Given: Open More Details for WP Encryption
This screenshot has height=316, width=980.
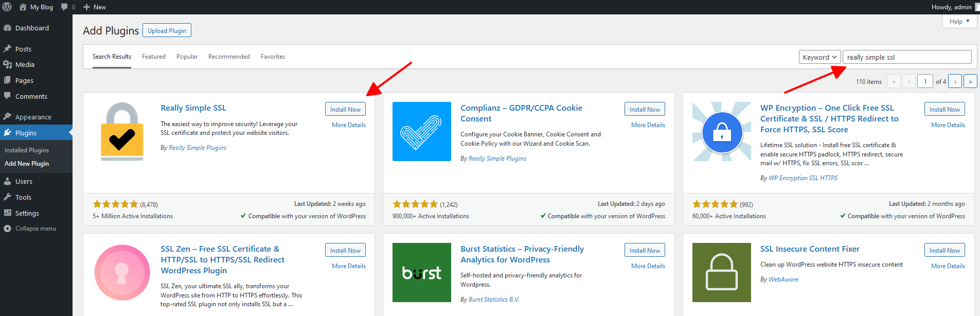Looking at the screenshot, I should pos(948,125).
